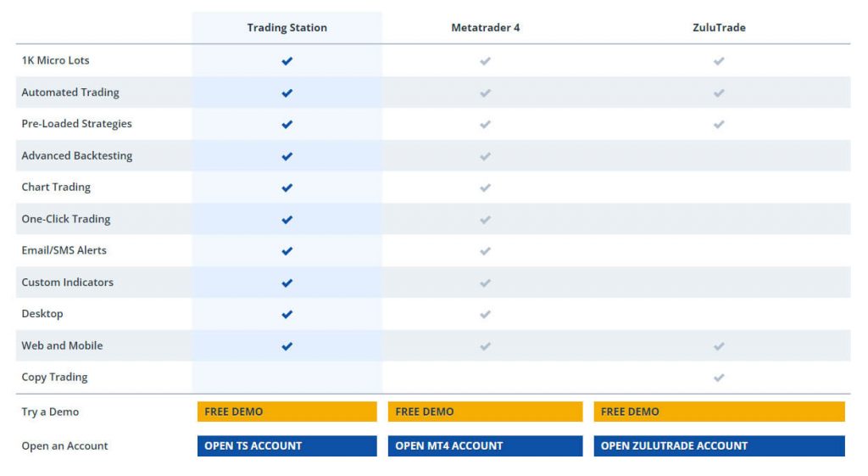Click the Open an Account label
The height and width of the screenshot is (476, 868).
tap(64, 446)
